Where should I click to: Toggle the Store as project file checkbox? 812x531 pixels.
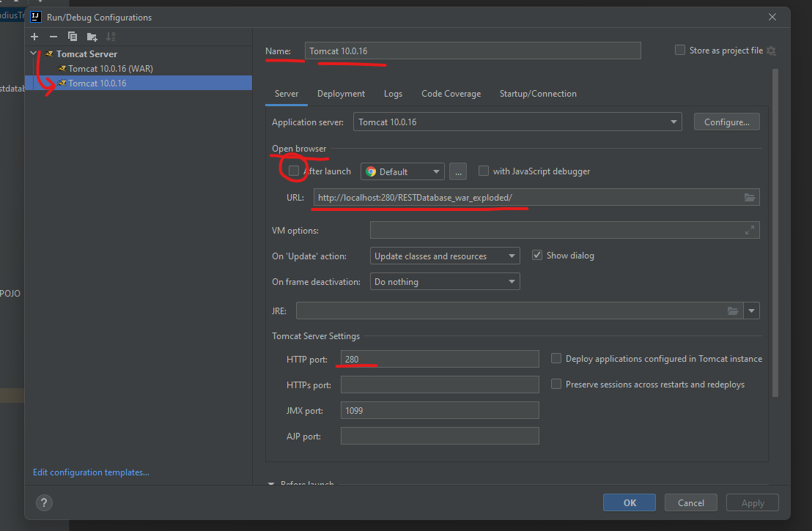tap(680, 51)
